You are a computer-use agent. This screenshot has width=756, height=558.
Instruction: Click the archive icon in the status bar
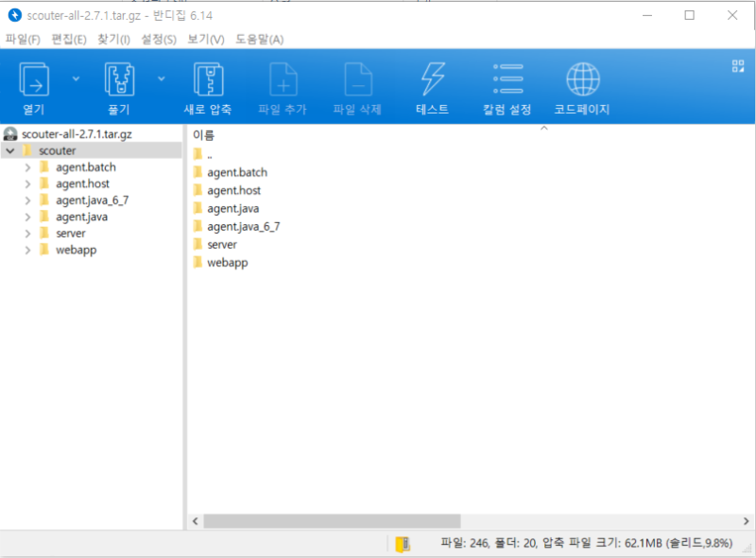point(404,545)
